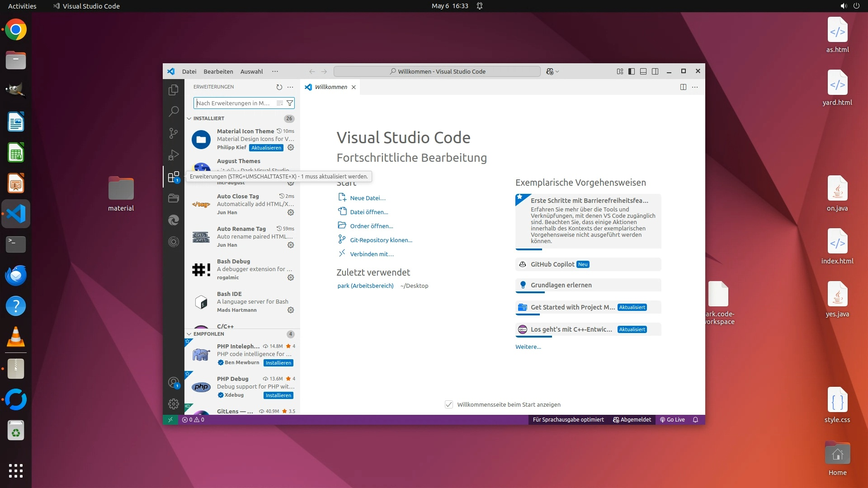
Task: Toggle Willkommensseite beim Start anzeigen checkbox
Action: pyautogui.click(x=449, y=404)
